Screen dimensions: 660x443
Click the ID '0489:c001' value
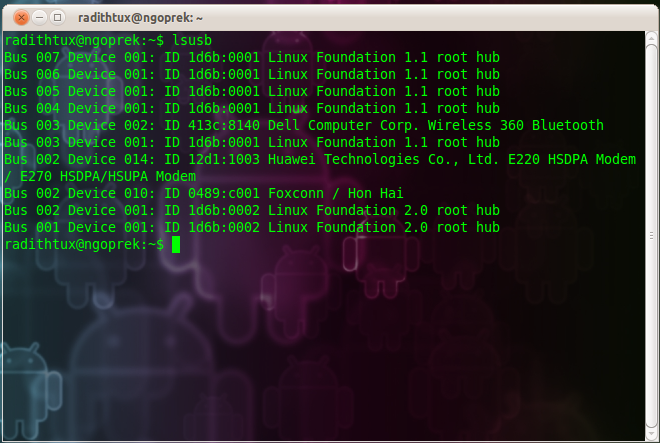[224, 193]
